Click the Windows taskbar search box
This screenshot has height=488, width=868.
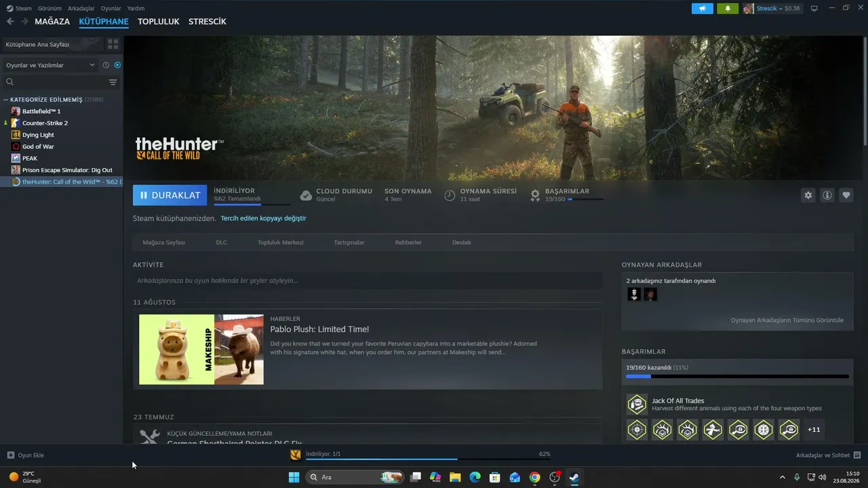pyautogui.click(x=355, y=477)
